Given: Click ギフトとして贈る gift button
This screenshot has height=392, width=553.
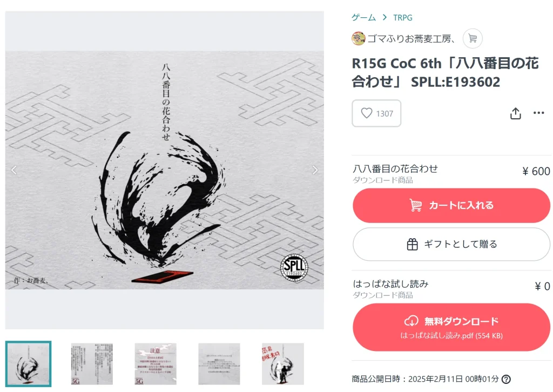Looking at the screenshot, I should pos(451,244).
